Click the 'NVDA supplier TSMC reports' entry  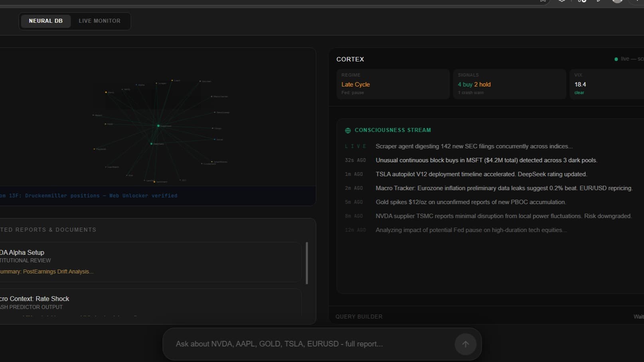[x=504, y=216]
